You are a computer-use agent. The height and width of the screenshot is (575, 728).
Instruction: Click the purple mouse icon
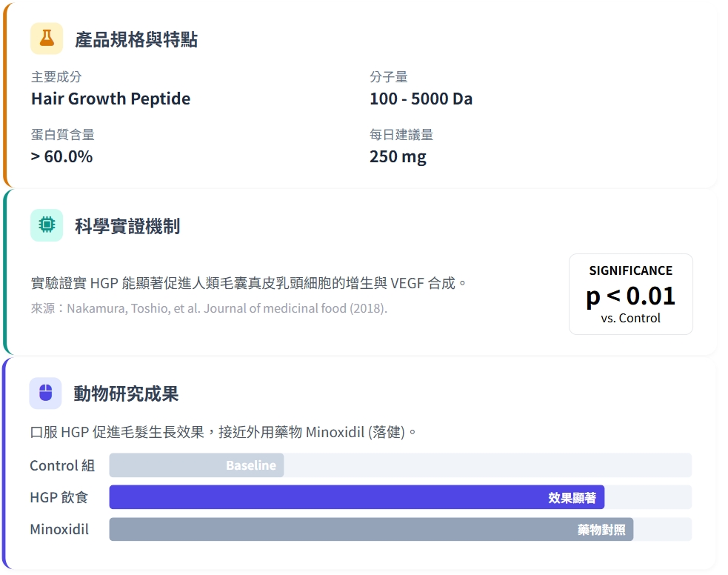(x=45, y=393)
